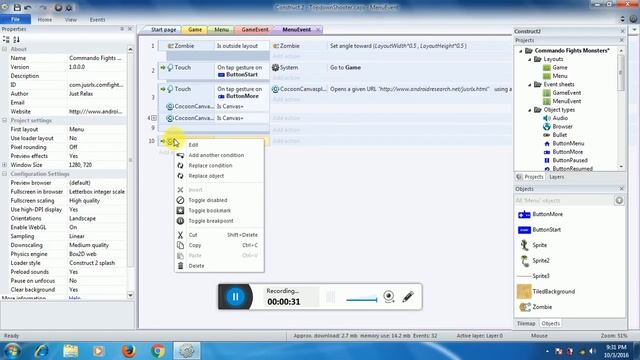Switch to the GameEvent tab
Viewport: 640px width, 360px height.
[255, 30]
